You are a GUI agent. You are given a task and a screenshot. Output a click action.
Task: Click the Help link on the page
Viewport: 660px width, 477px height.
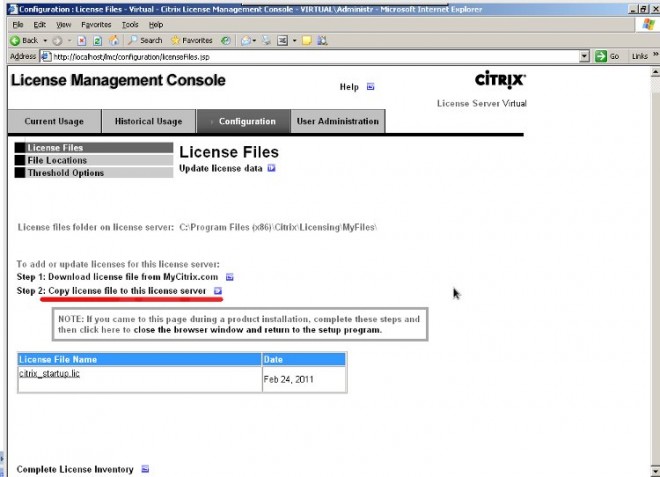point(349,87)
